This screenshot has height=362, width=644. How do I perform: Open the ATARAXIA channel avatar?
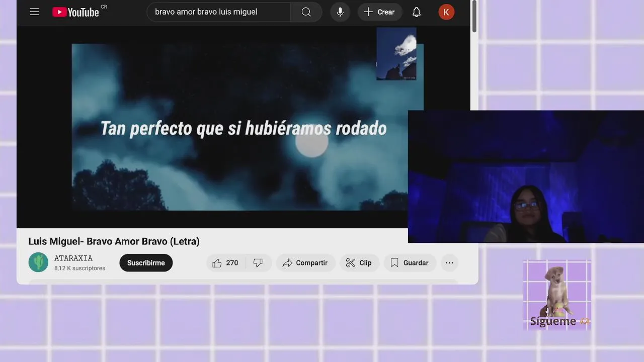[x=38, y=262]
